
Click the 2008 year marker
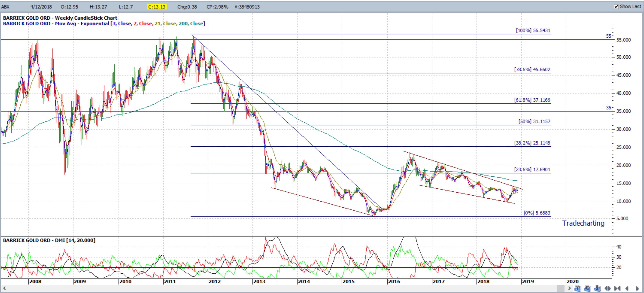[x=35, y=282]
